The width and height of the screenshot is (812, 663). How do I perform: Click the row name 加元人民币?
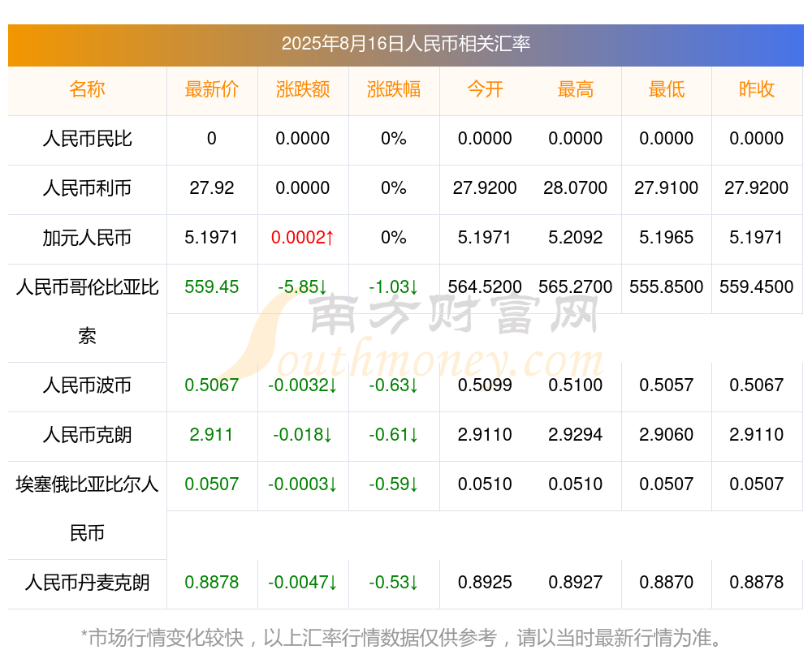(87, 238)
